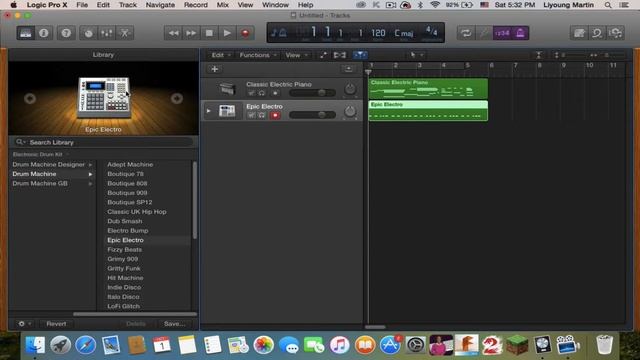Viewport: 640px width, 360px height.
Task: Solo the Classic Electric Piano track
Action: 262,93
